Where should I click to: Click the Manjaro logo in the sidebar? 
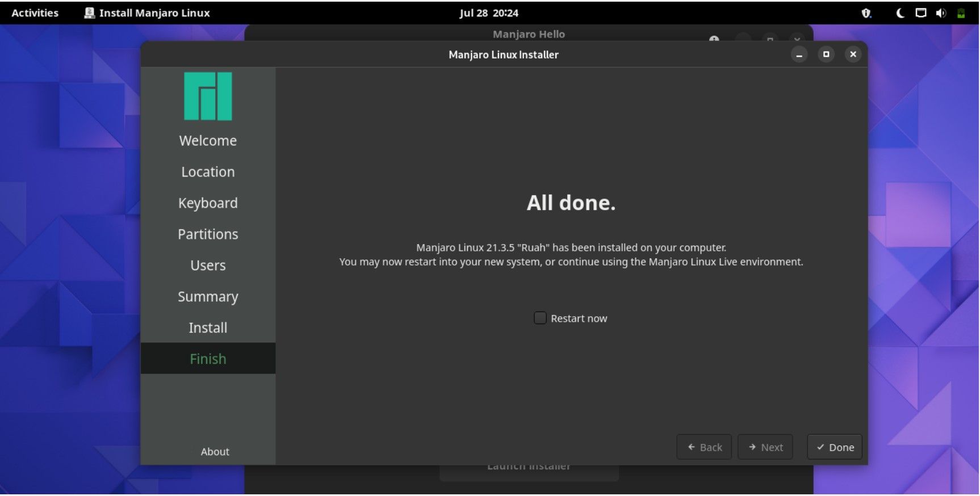pyautogui.click(x=208, y=96)
